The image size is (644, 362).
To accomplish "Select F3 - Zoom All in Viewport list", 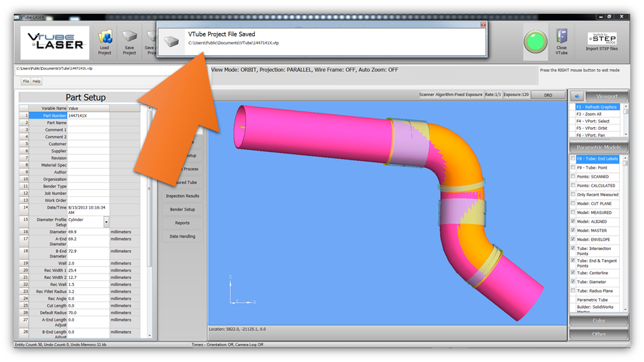I will point(596,113).
